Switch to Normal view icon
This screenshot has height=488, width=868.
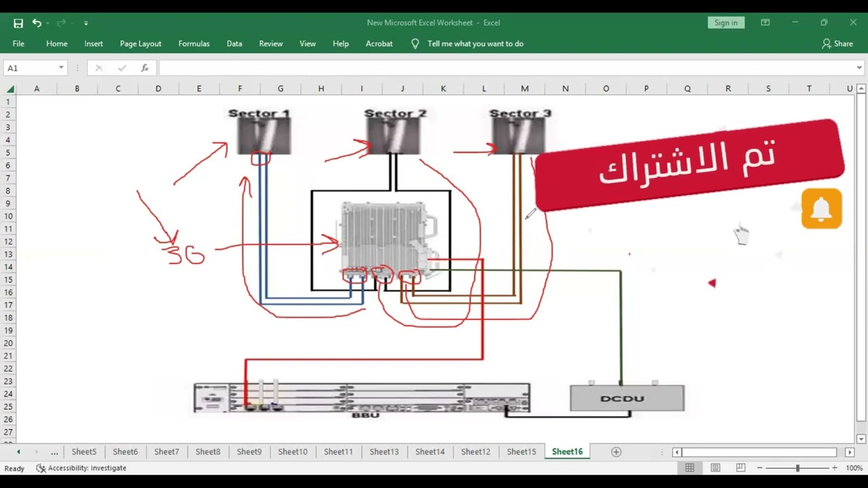click(690, 468)
